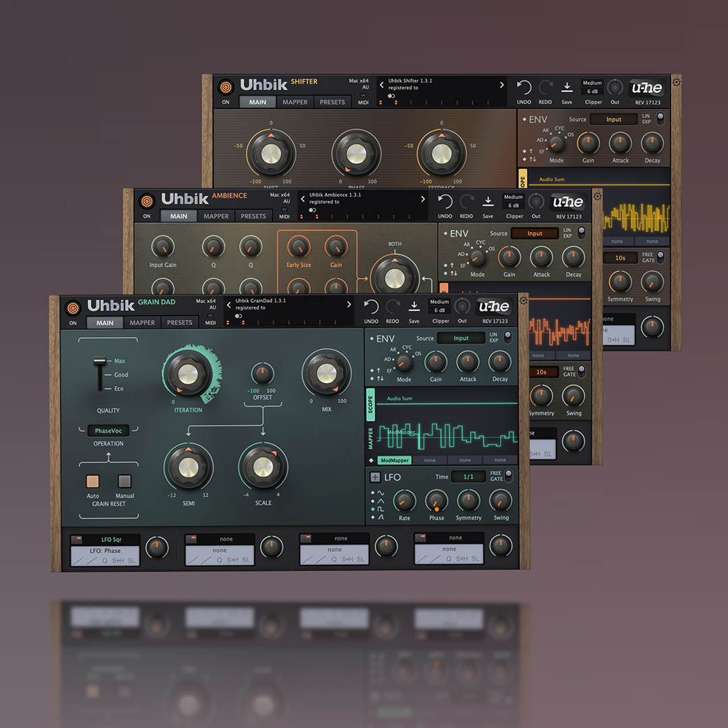Click the u-he logo in Grain Dad
Image resolution: width=728 pixels, height=728 pixels.
click(494, 307)
